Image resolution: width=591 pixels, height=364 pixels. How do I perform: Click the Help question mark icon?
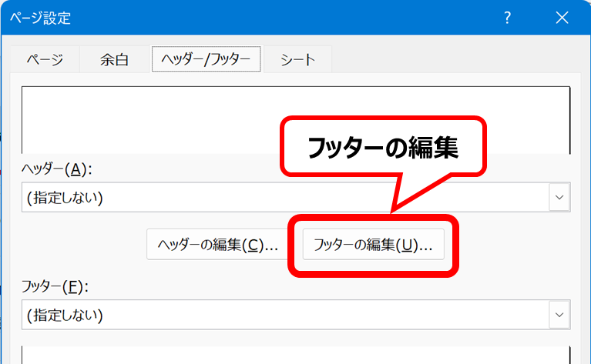pos(508,18)
